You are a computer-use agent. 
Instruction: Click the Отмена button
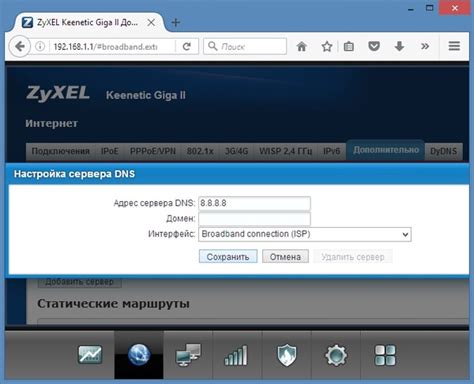(285, 257)
